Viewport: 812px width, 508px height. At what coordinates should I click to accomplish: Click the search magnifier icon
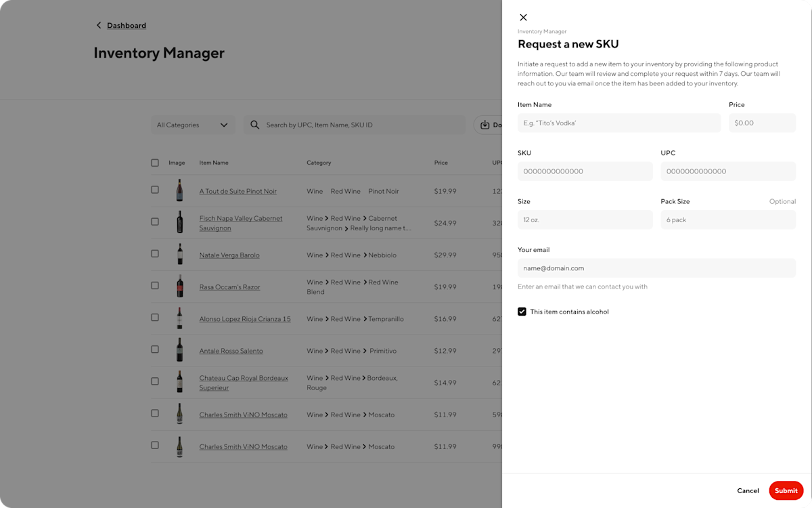(x=255, y=125)
